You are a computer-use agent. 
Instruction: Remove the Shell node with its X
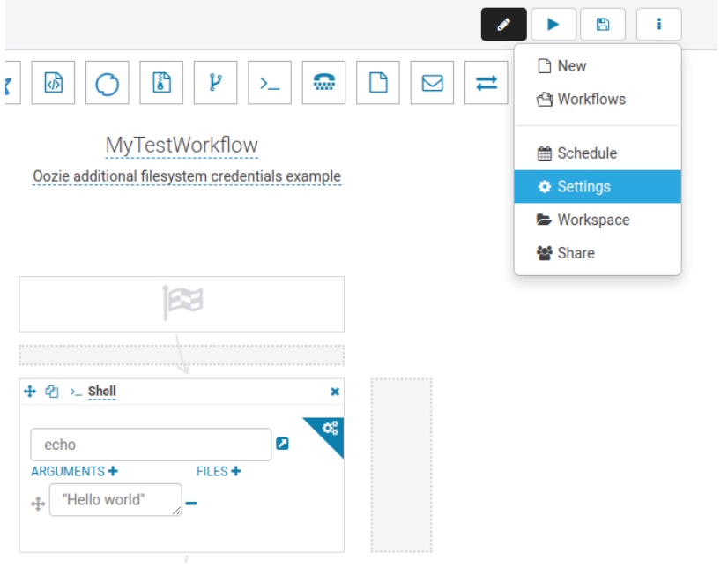pos(335,392)
